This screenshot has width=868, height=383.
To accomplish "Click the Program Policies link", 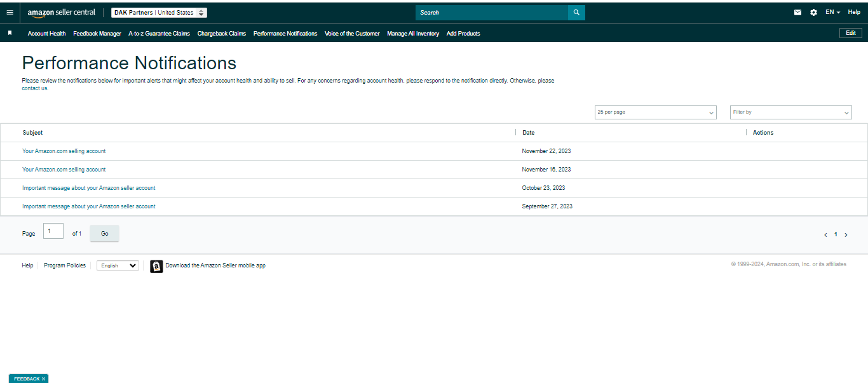I will click(65, 265).
